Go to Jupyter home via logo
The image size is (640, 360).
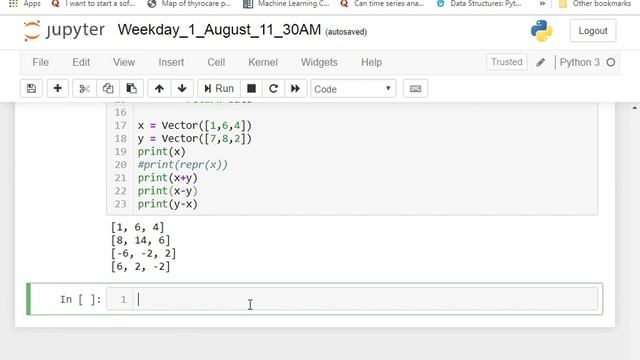coord(64,31)
